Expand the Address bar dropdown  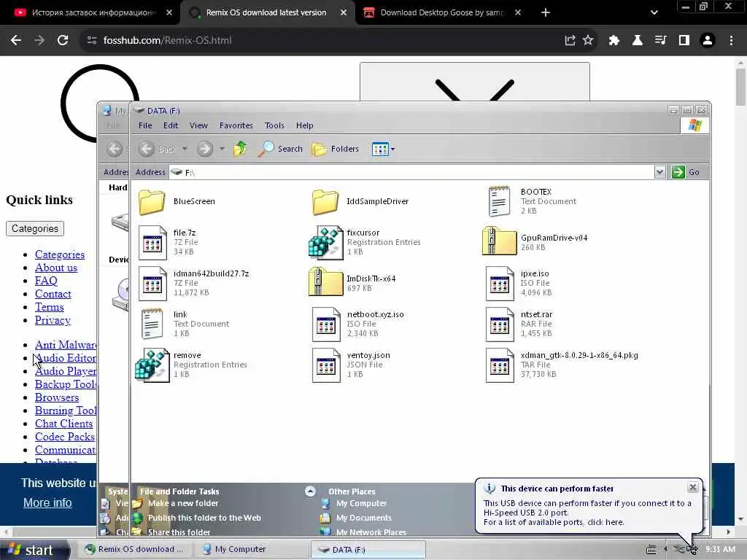pos(659,172)
